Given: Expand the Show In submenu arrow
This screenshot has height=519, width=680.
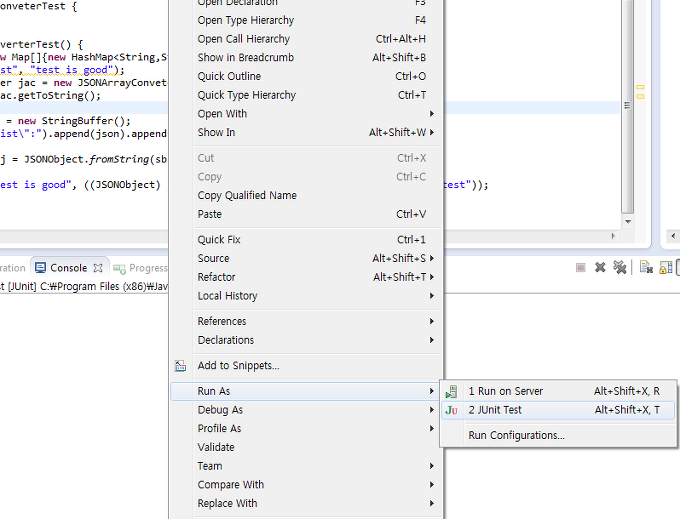Looking at the screenshot, I should (x=432, y=132).
